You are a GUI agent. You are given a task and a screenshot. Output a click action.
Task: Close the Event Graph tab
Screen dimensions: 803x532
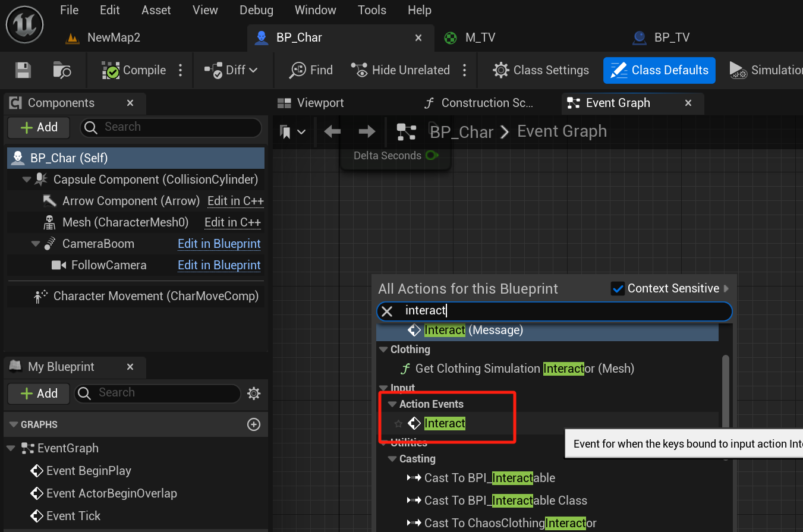688,103
